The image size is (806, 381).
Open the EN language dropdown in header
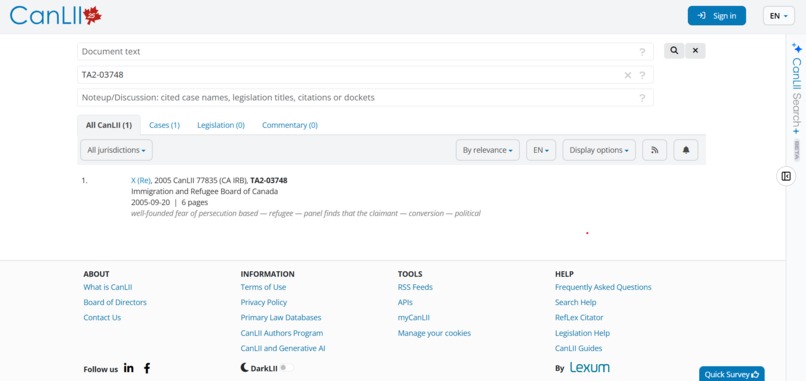pyautogui.click(x=779, y=16)
